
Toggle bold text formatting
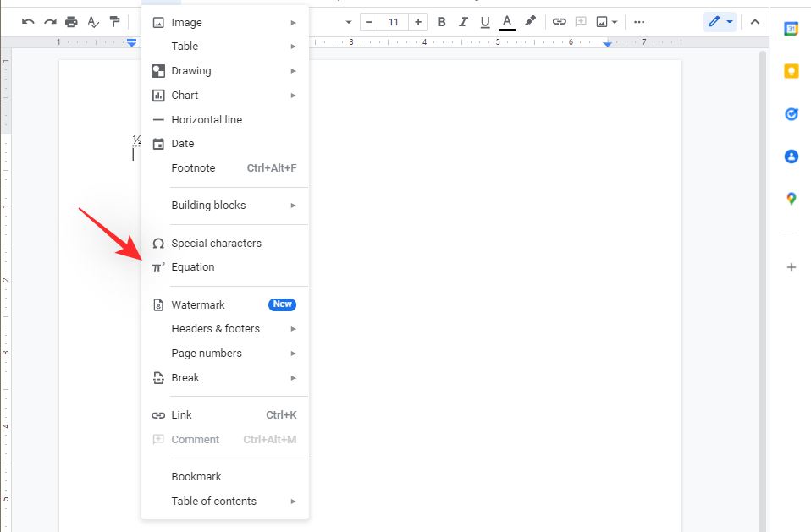441,22
